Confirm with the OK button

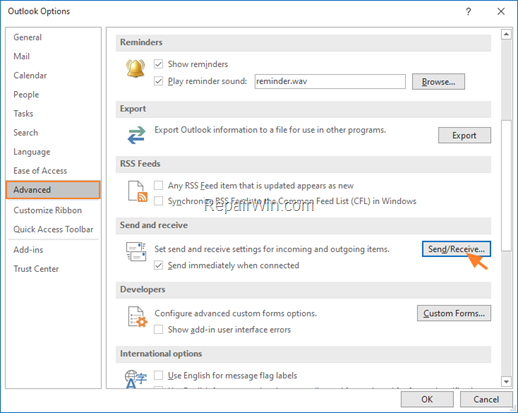tap(427, 399)
